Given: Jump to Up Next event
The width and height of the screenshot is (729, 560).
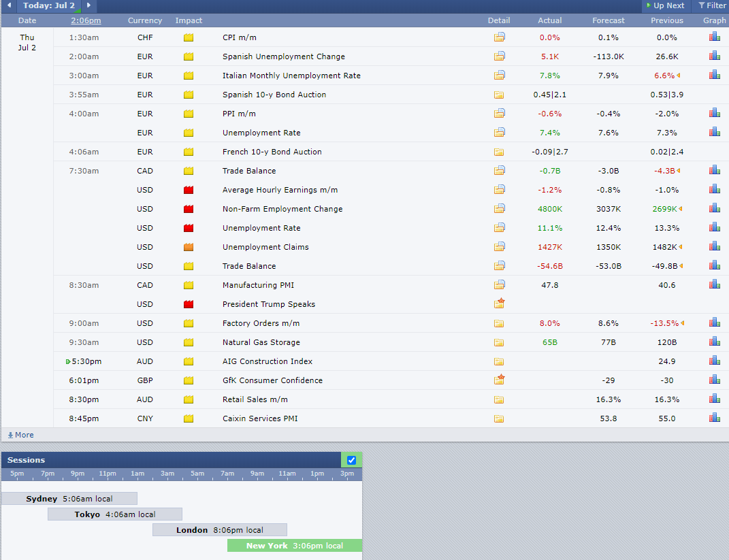Looking at the screenshot, I should 665,5.
